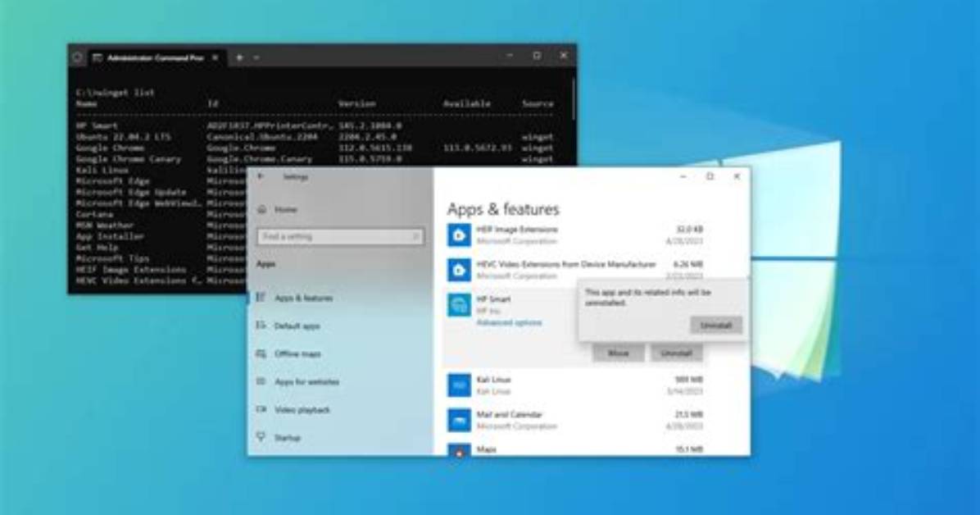Go to Video playback settings page

point(302,410)
